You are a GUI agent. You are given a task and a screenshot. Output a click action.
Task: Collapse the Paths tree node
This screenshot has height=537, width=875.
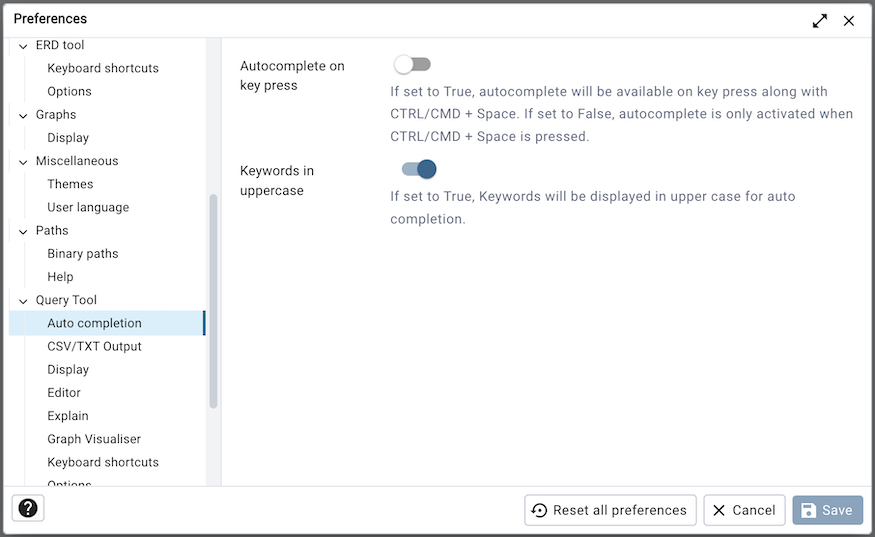tap(23, 231)
